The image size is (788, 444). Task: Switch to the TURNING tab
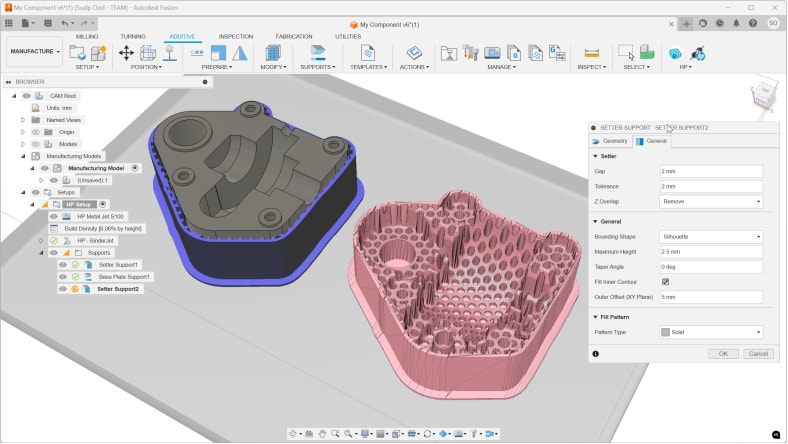tap(133, 37)
